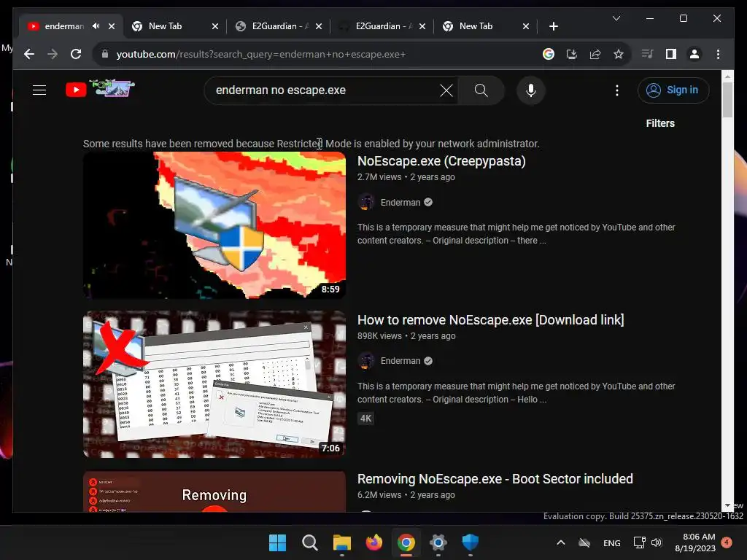Image resolution: width=747 pixels, height=560 pixels.
Task: Open Settings gear in taskbar
Action: [438, 542]
